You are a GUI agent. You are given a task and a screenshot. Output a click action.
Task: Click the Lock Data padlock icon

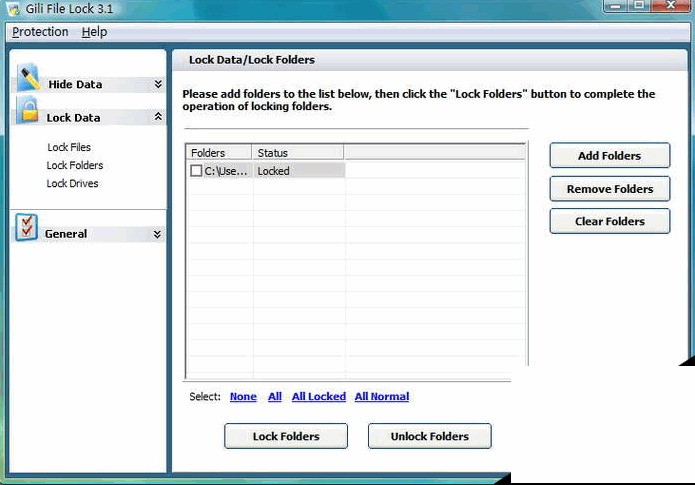[29, 110]
